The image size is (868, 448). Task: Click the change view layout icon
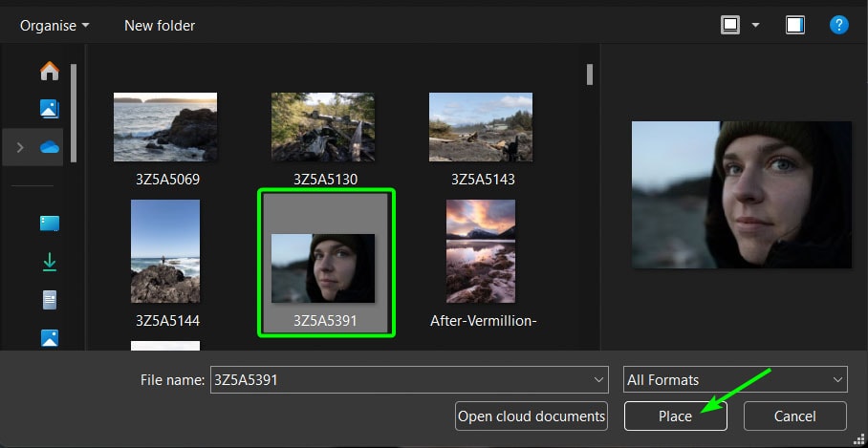click(x=730, y=26)
